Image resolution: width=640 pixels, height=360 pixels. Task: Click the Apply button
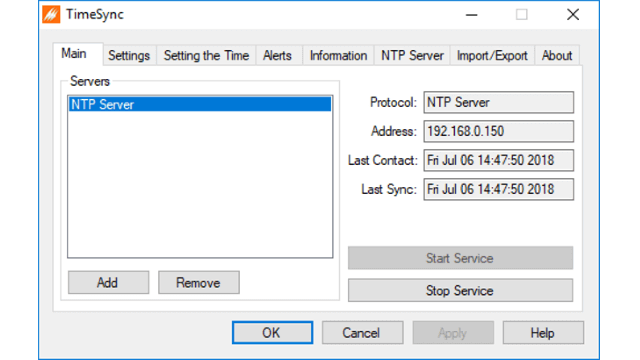(453, 333)
